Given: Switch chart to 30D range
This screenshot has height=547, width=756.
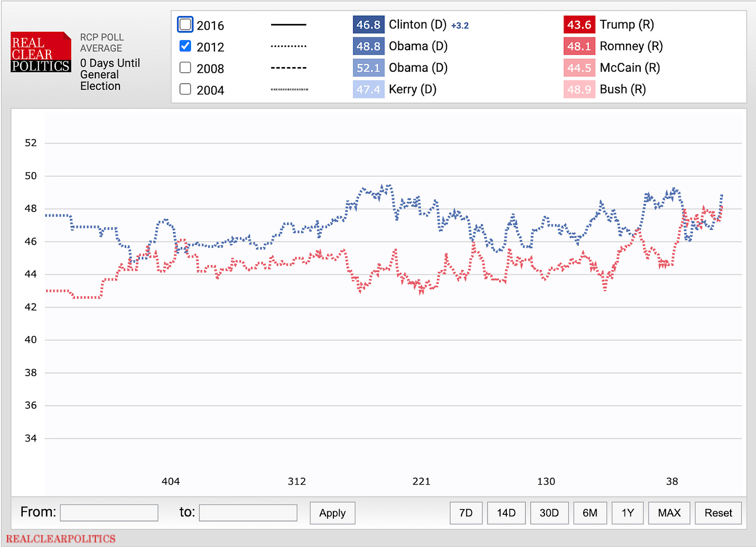Looking at the screenshot, I should coord(549,513).
